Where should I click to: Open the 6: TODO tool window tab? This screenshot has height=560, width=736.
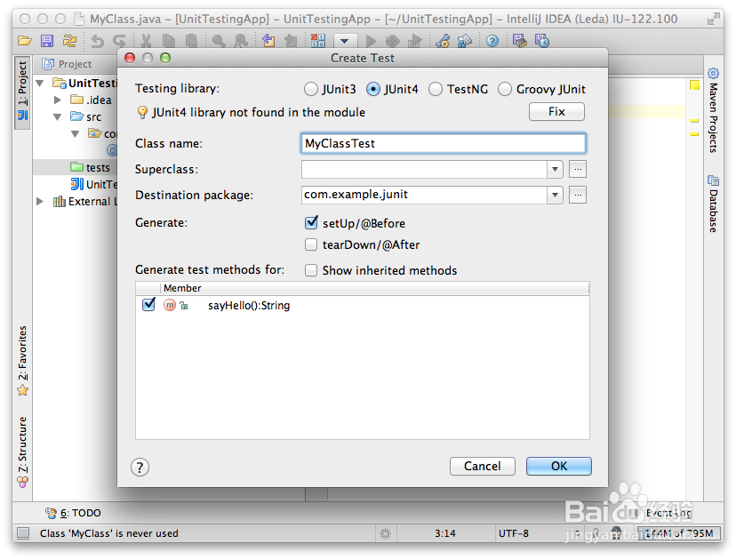(x=73, y=513)
